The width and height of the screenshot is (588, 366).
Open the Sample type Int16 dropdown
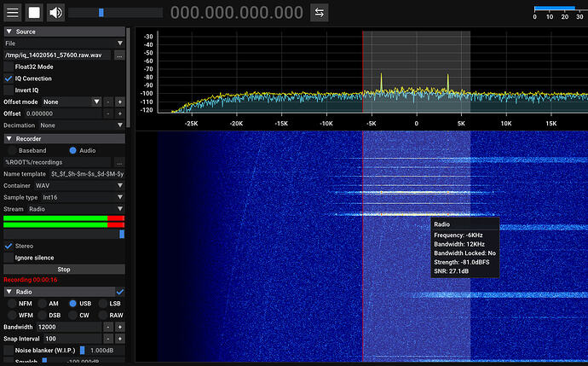[x=83, y=197]
